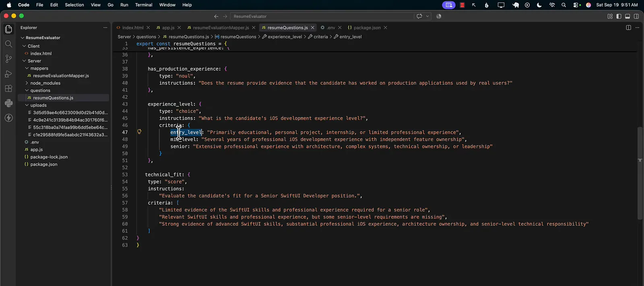
Task: Click the split editor right icon
Action: pyautogui.click(x=628, y=27)
